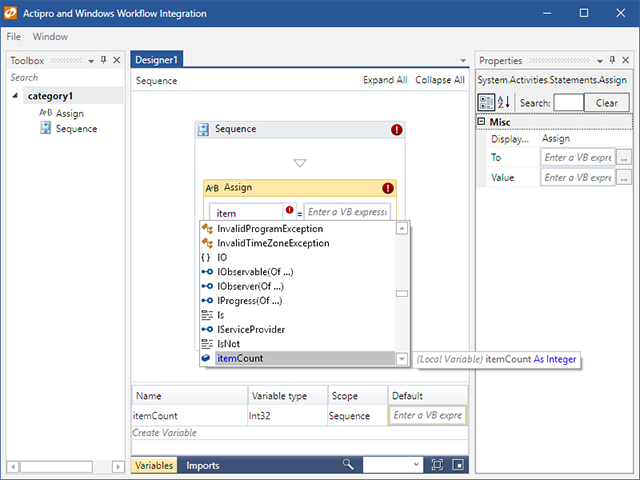Click the Assign activity error icon
Screen dimensions: 640x480
[387, 188]
